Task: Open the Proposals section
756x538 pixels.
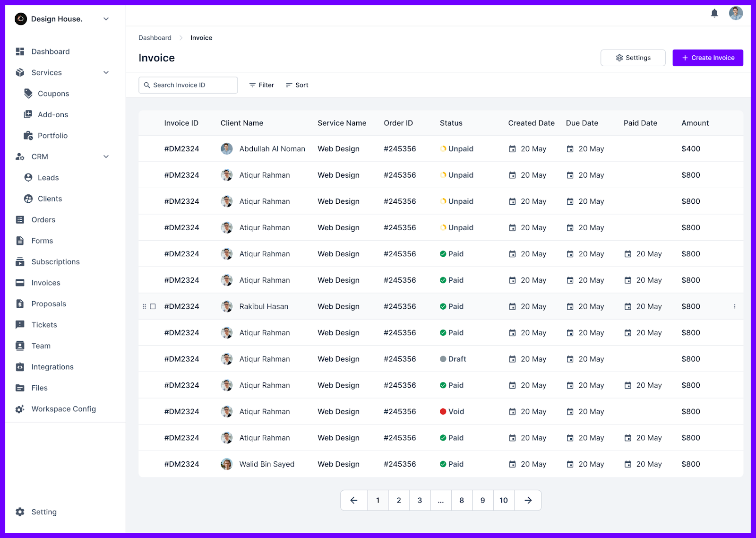Action: pyautogui.click(x=48, y=304)
